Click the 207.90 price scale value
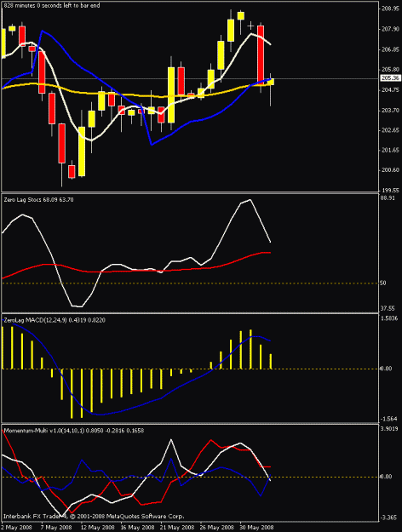402x532 pixels. [x=390, y=30]
